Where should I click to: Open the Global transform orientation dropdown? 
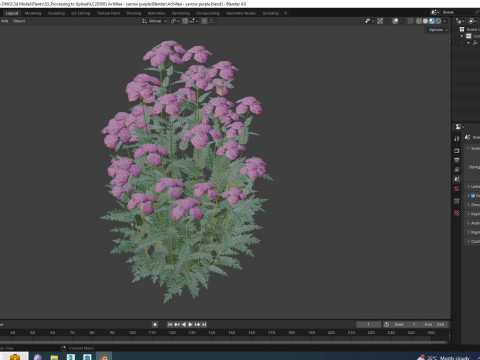click(154, 21)
